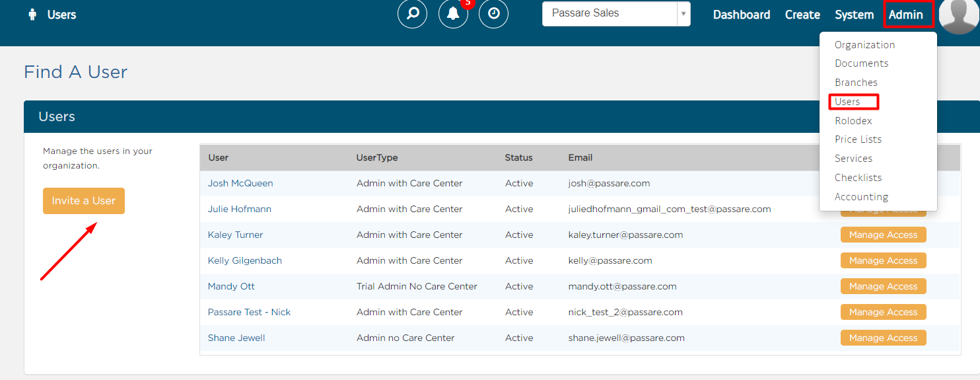
Task: Click Trial Admin No Care Center cell
Action: 417,286
